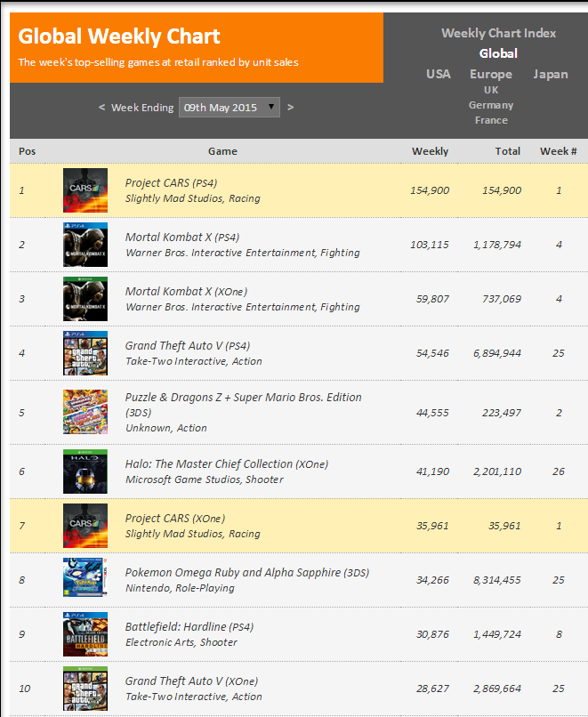Screen dimensions: 588x717
Task: Click Grand Theft Auto V PS4 cover
Action: click(85, 353)
